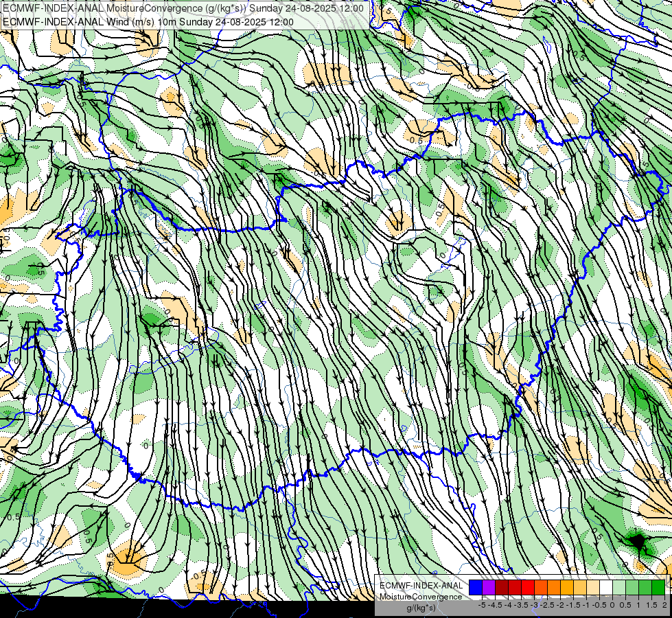Screen dimensions: 672x618
Task: Select the dark red swatch between -4.5 and -4
Action: click(x=502, y=588)
